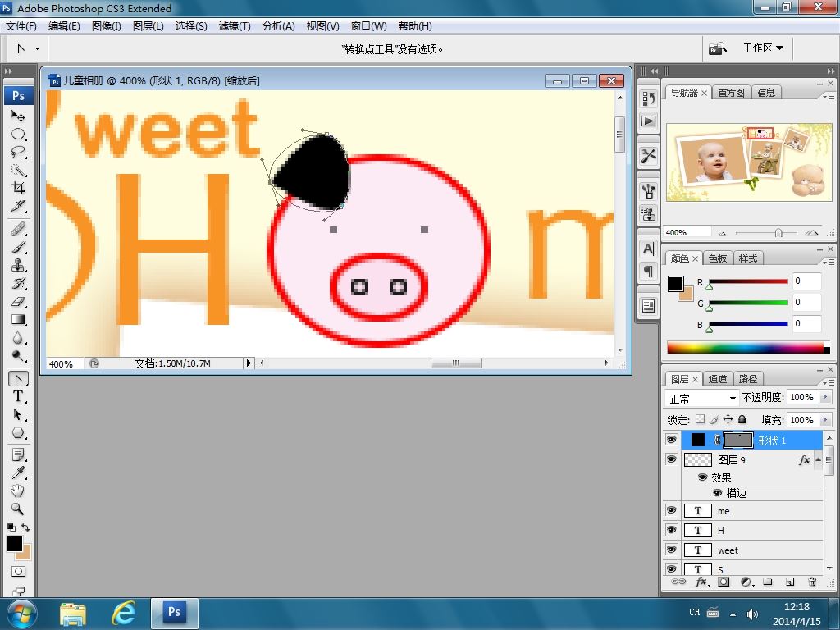The height and width of the screenshot is (630, 840).
Task: Expand the opacity 不透明度 slider arrow
Action: [825, 397]
